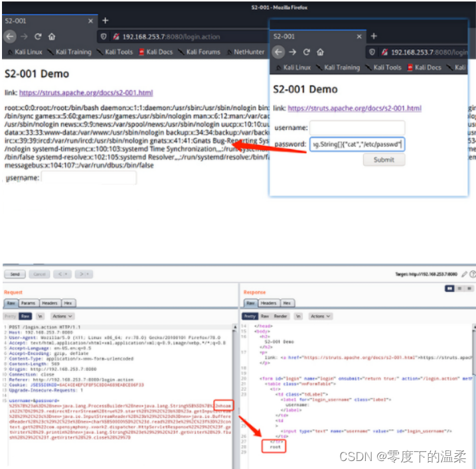476x469 pixels.
Task: Go back in the right Firefox window
Action: tap(278, 52)
